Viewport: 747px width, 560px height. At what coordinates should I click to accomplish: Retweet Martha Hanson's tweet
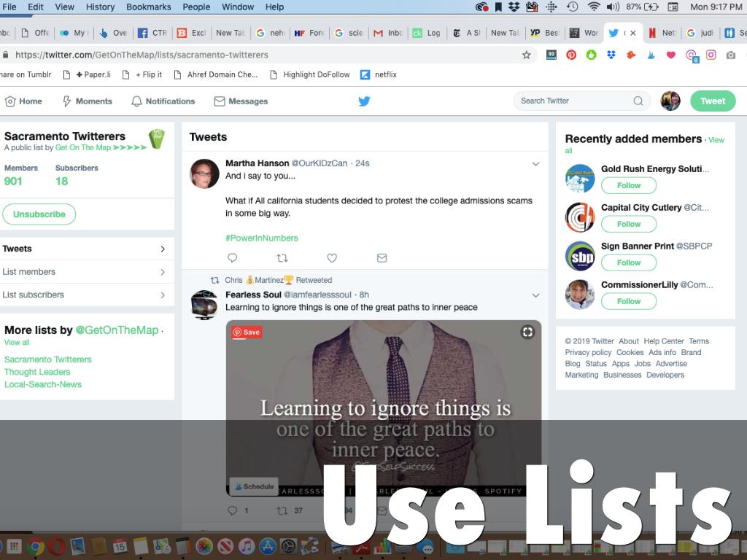click(x=282, y=258)
